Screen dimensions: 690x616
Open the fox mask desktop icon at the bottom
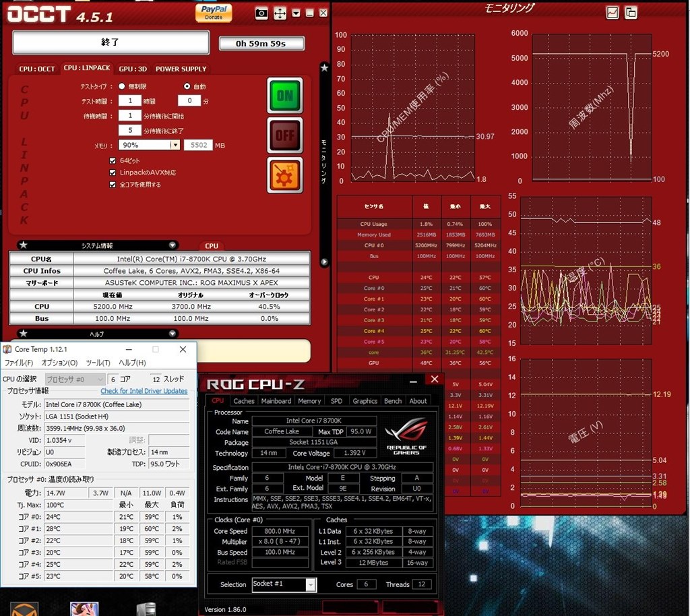24,609
